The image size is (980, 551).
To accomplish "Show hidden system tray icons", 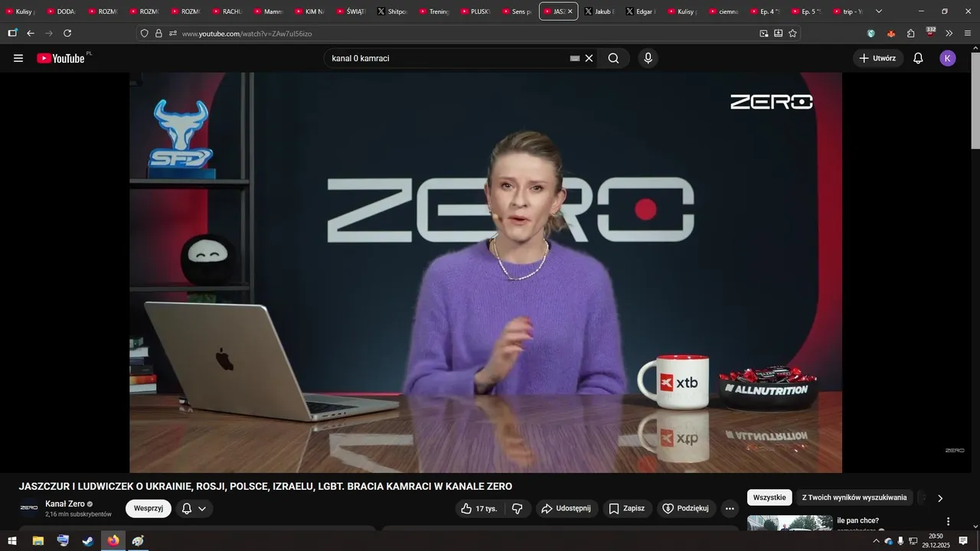I will 876,540.
